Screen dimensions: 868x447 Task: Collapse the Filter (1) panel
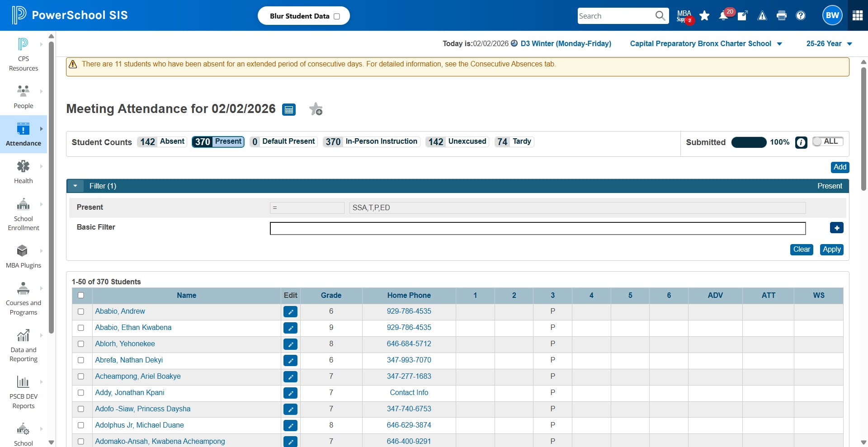coord(75,186)
